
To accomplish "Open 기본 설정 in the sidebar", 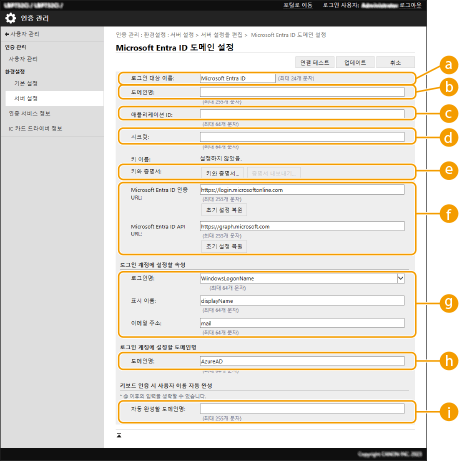I will coord(26,83).
